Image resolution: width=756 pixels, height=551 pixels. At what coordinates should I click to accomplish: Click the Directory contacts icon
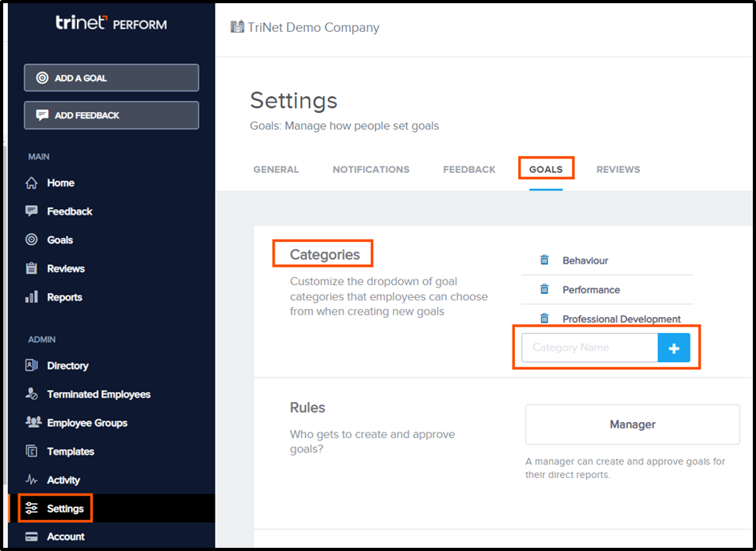coord(31,365)
